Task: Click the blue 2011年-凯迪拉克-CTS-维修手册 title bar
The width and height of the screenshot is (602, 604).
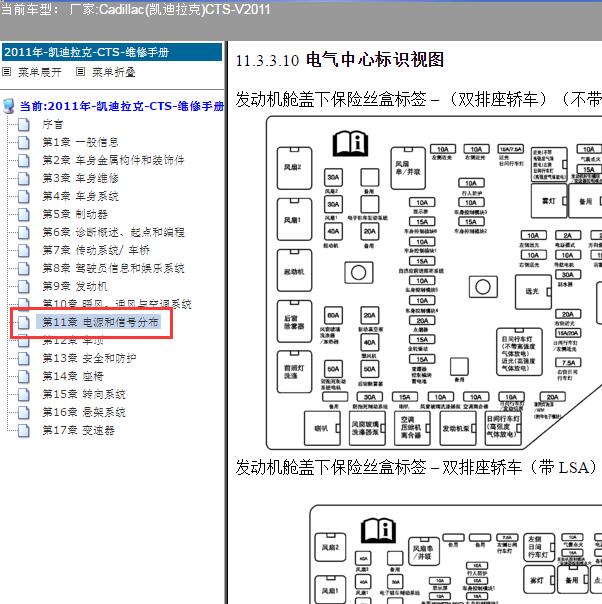Action: 112,52
